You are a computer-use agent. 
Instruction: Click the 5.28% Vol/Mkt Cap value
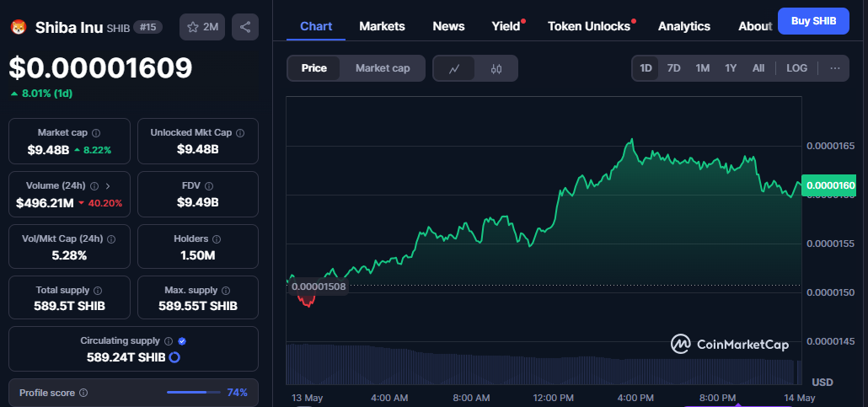tap(69, 256)
